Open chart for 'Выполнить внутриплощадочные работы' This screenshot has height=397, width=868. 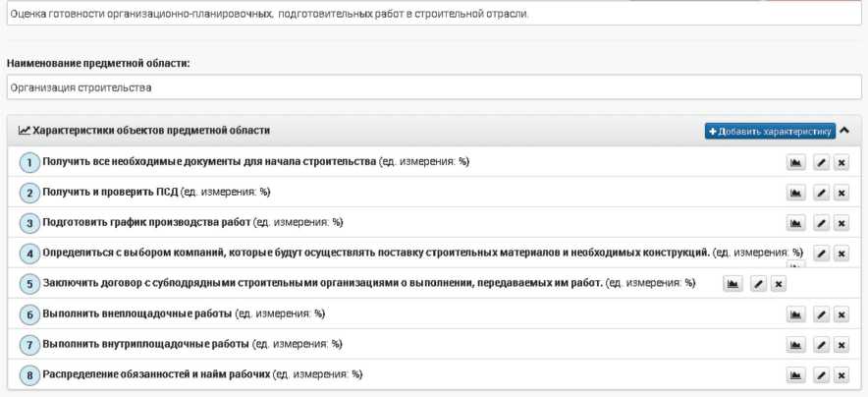(796, 345)
